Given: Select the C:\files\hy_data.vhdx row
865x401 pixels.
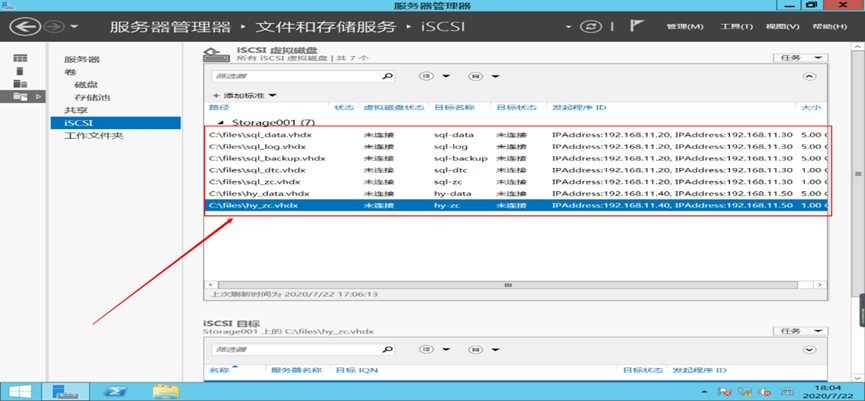Looking at the screenshot, I should [517, 194].
